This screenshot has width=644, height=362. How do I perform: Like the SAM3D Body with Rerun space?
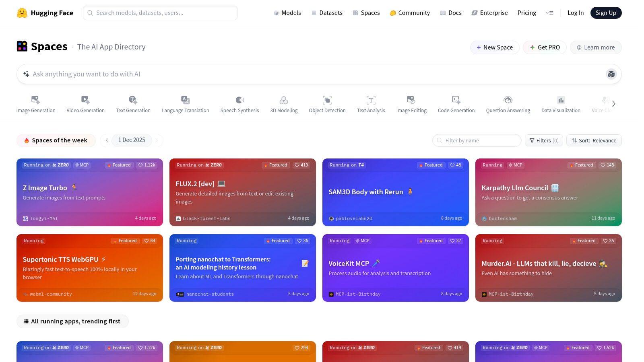(456, 165)
